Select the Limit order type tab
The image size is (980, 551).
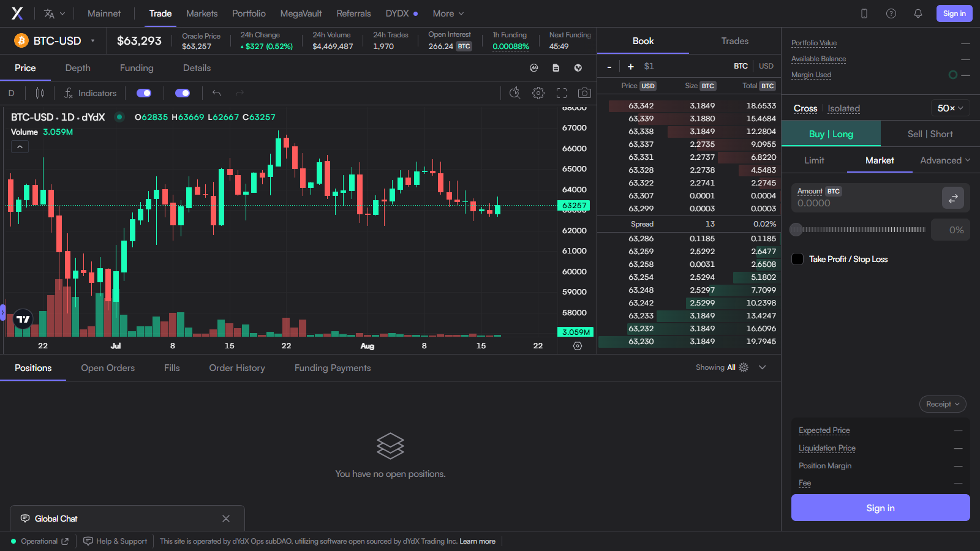point(814,160)
